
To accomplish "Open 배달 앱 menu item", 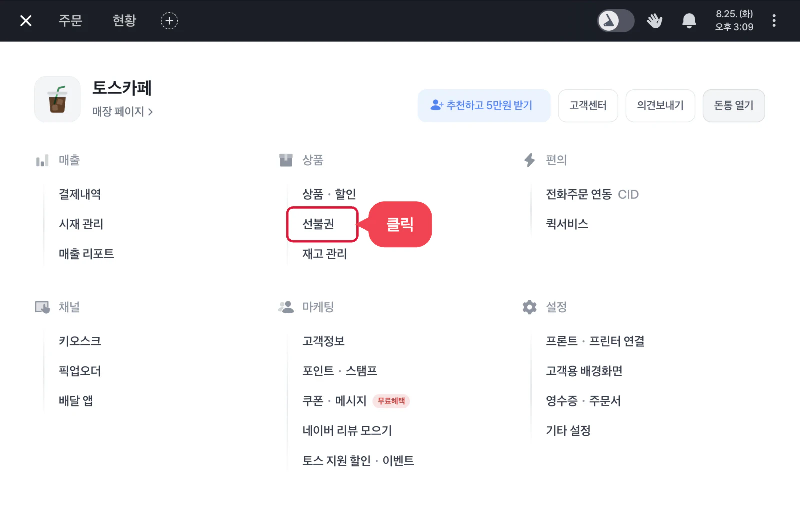I will [x=76, y=401].
